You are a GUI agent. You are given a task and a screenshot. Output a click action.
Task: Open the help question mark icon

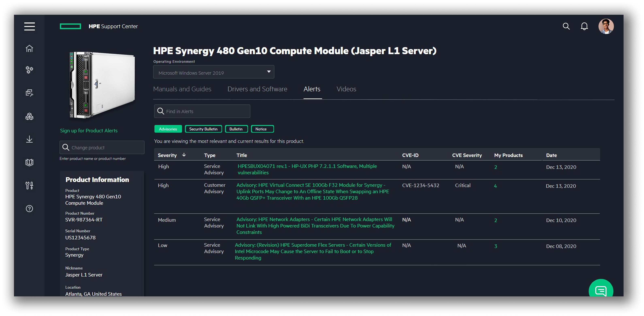(x=30, y=209)
